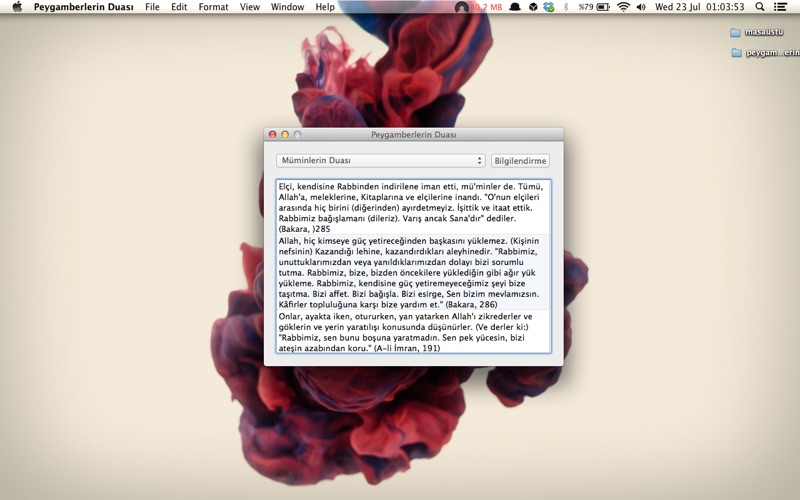Click the Wi-Fi status icon
Viewport: 800px width, 500px height.
coord(624,7)
